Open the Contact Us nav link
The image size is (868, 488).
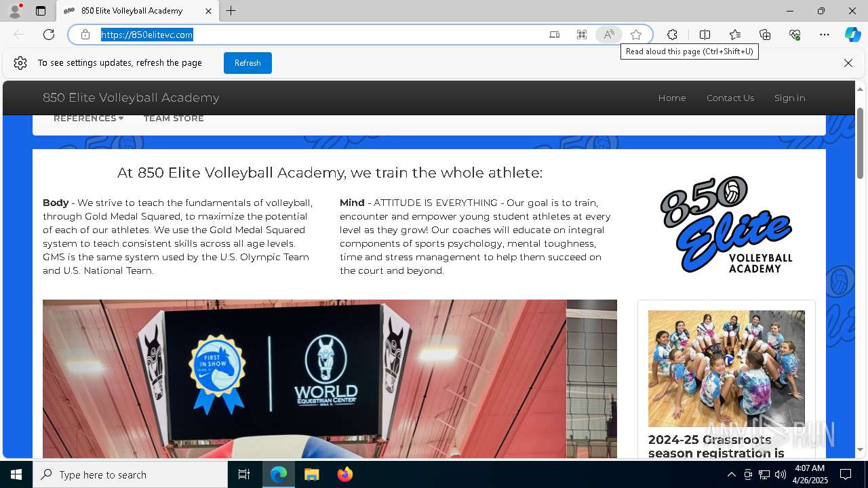click(730, 98)
